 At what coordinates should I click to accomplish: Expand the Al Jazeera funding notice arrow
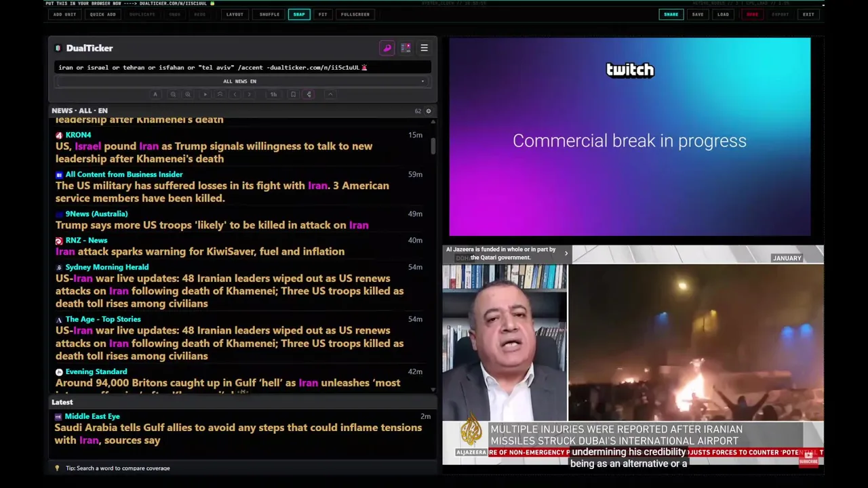coord(566,253)
